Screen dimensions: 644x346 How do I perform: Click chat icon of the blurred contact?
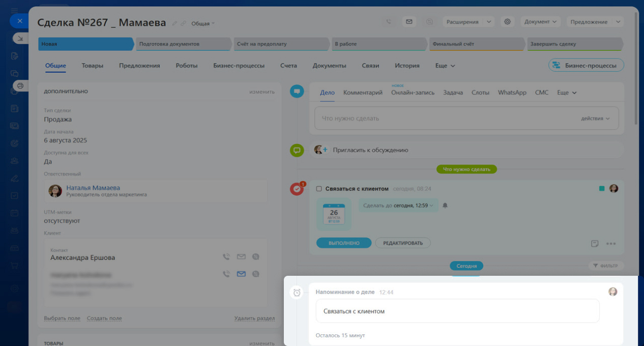point(256,274)
